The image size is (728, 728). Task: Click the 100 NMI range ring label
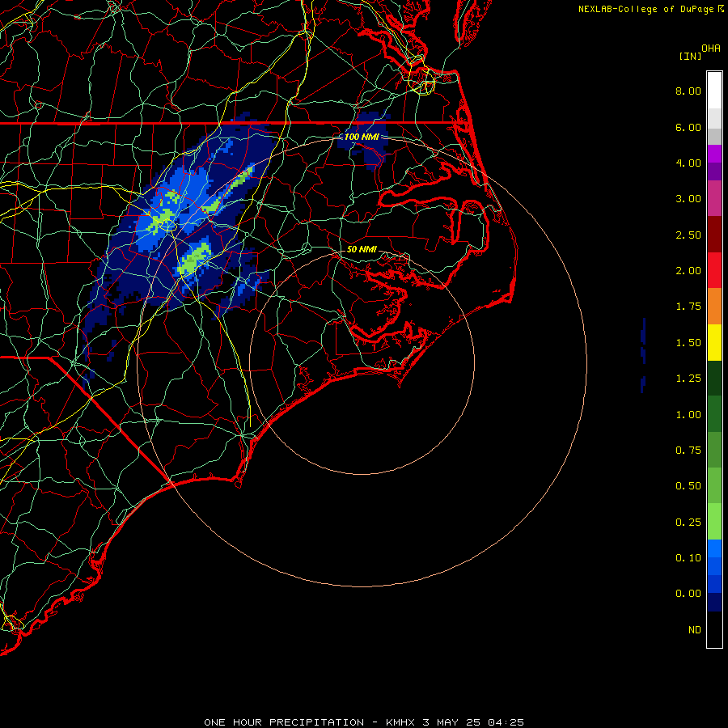coord(362,137)
